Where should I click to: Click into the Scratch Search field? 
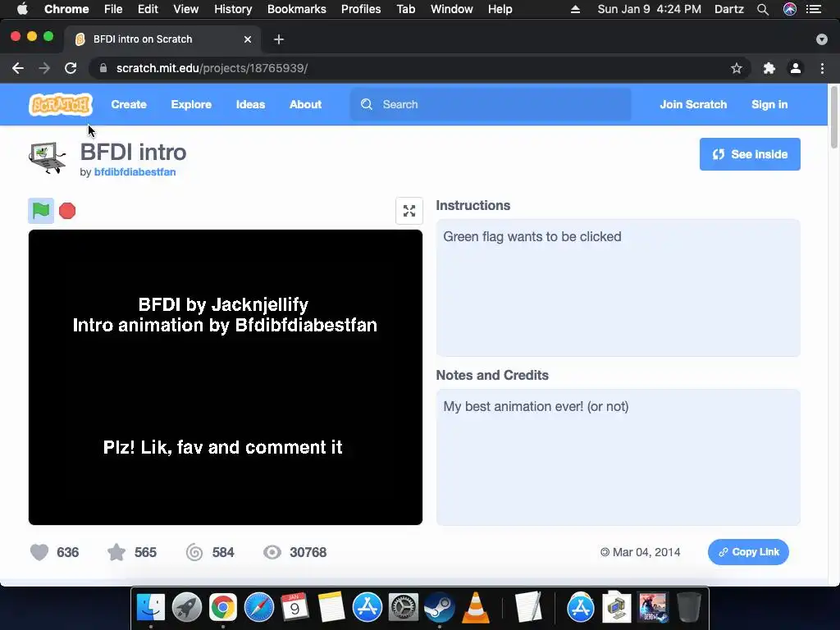point(491,104)
